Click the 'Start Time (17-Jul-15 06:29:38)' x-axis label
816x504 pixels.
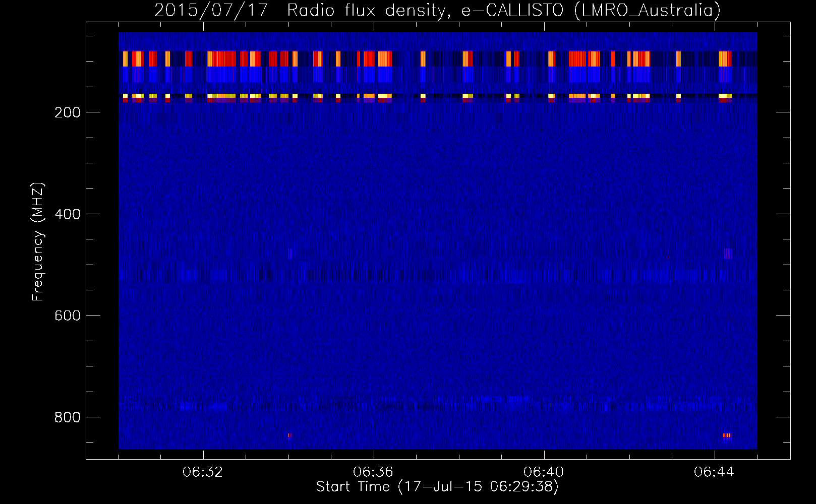pyautogui.click(x=437, y=487)
